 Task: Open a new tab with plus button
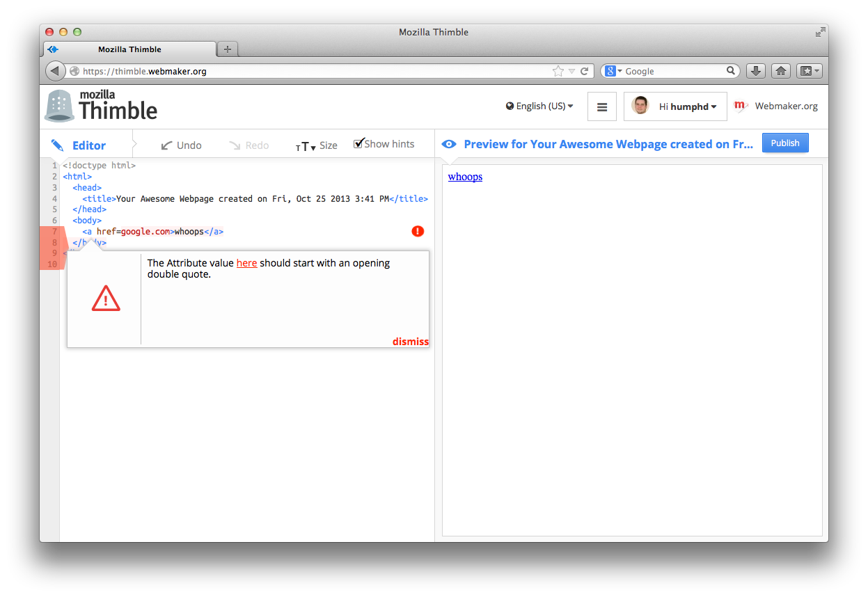coord(228,49)
